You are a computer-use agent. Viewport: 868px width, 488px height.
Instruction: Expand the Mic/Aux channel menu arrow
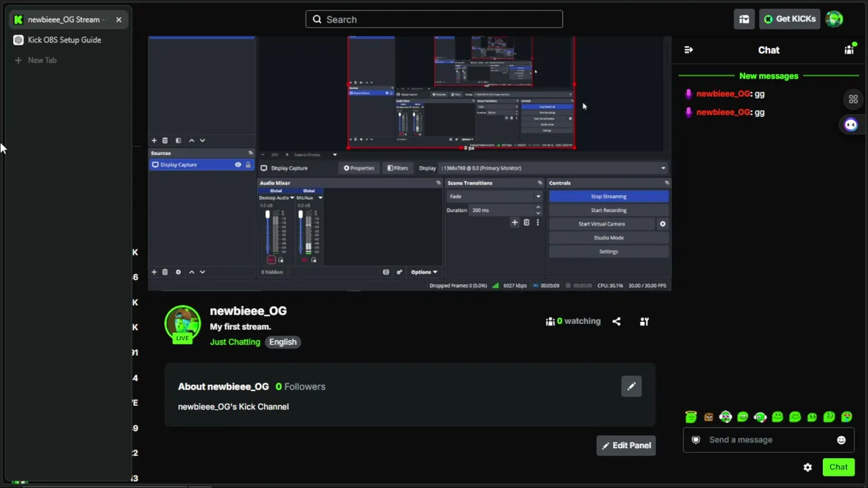pos(319,198)
